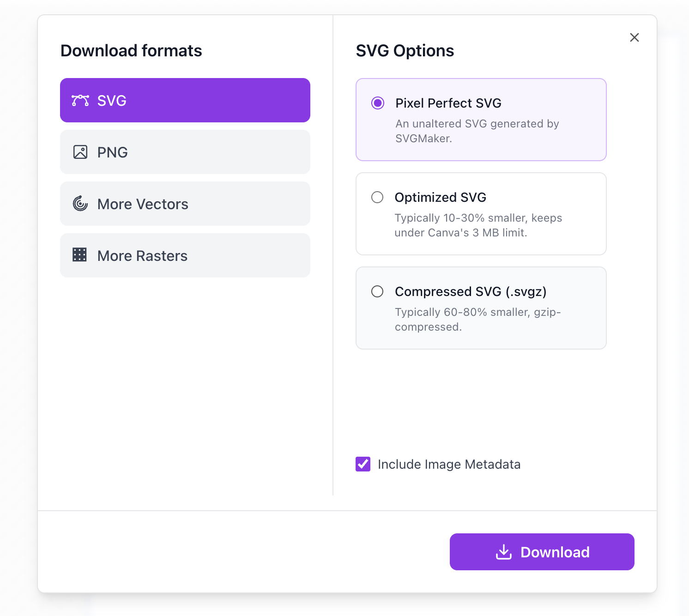Click the checkmark icon in the metadata checkbox
Image resolution: width=689 pixels, height=616 pixels.
(x=363, y=464)
